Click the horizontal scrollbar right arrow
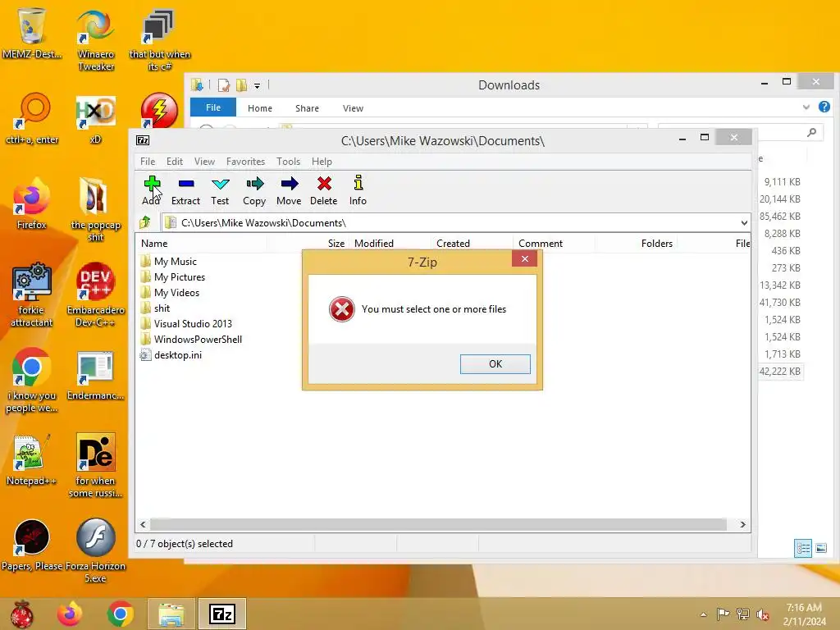The image size is (840, 630). 742,524
